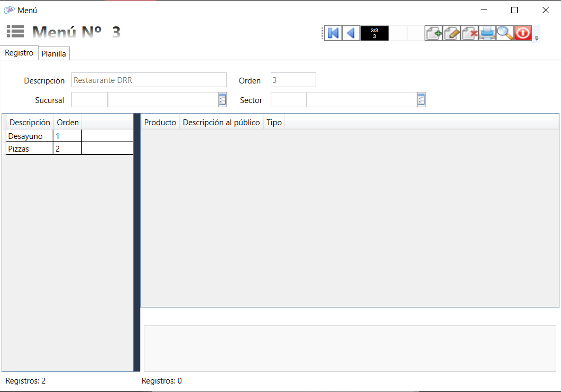Screen dimensions: 561x392
Task: Switch to the Planilla tab
Action: [54, 54]
